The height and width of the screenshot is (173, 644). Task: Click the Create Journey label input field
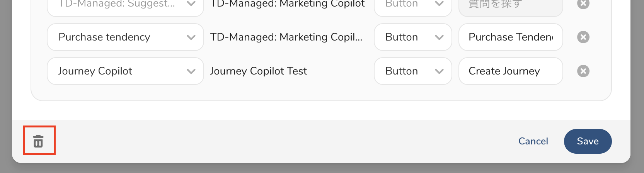point(510,71)
